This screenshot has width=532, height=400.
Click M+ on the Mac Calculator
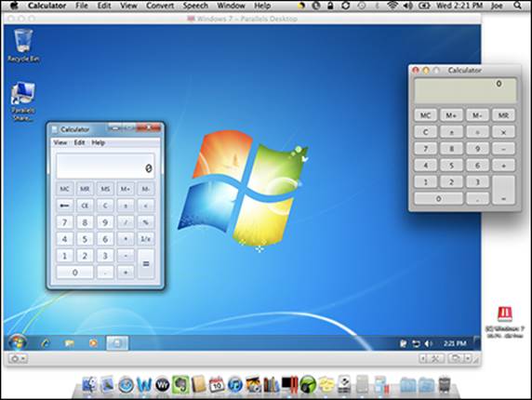click(451, 115)
